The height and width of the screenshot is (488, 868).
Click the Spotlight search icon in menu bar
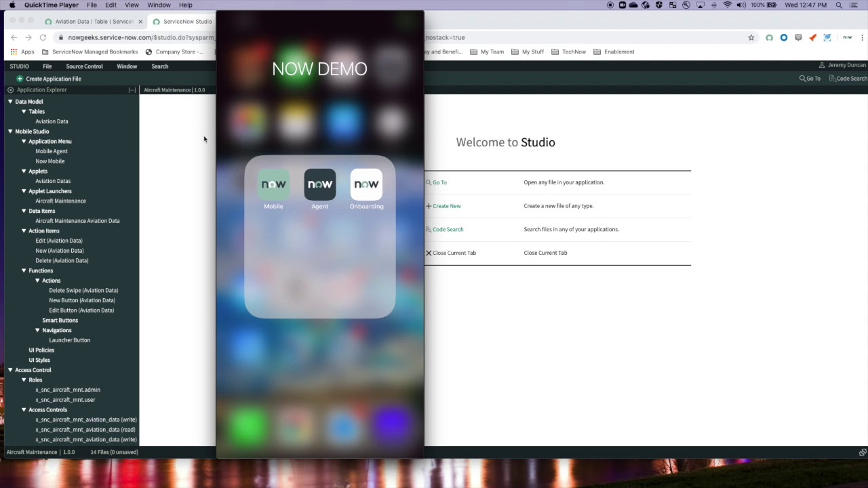839,5
